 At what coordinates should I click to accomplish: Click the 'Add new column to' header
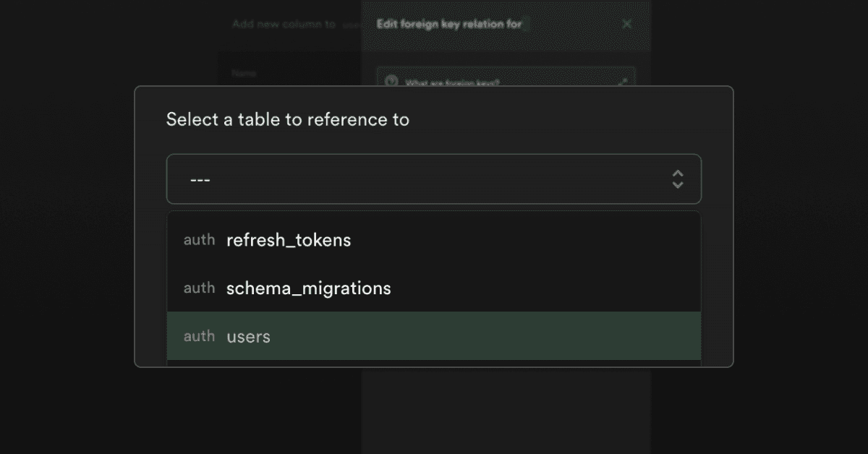click(x=284, y=24)
